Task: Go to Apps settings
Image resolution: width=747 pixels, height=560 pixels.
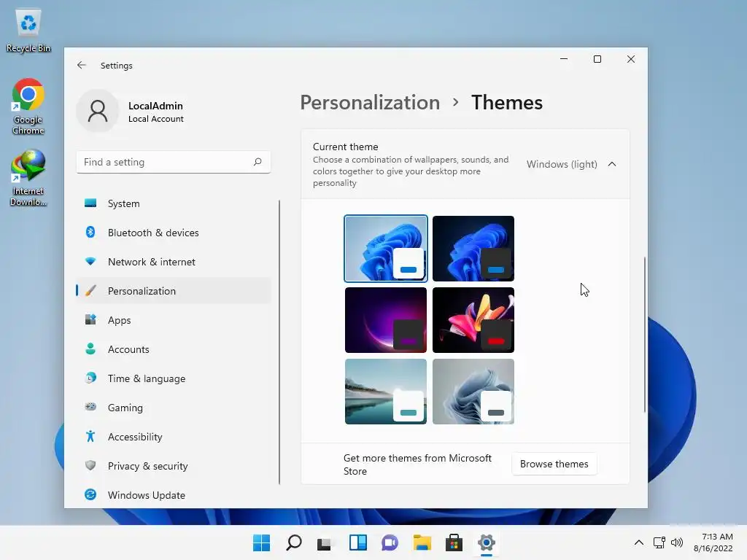Action: (x=174, y=320)
